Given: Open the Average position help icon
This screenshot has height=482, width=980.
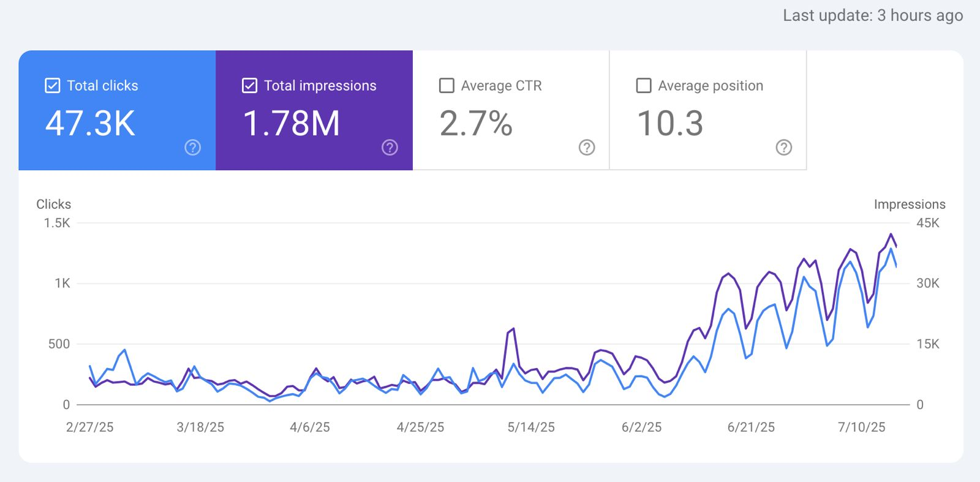Looking at the screenshot, I should coord(783,148).
